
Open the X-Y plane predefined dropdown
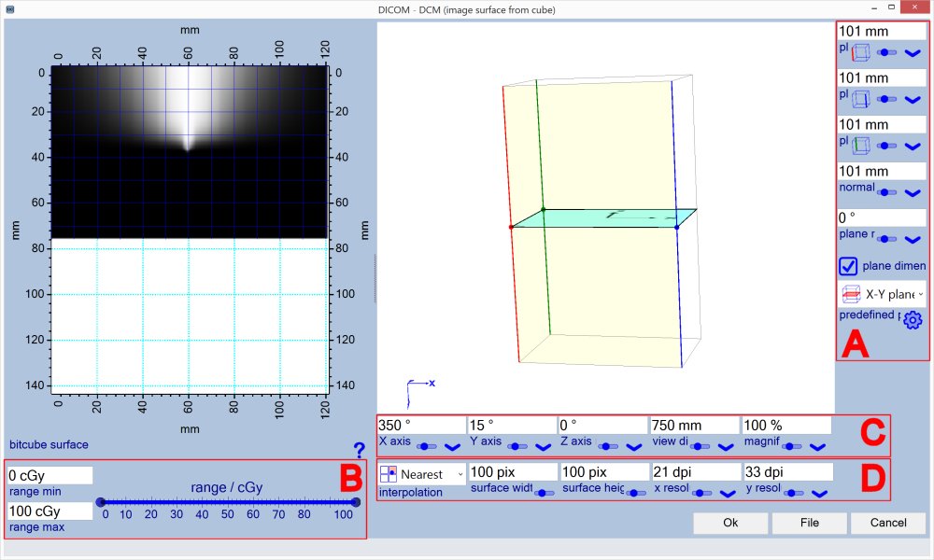pyautogui.click(x=920, y=294)
